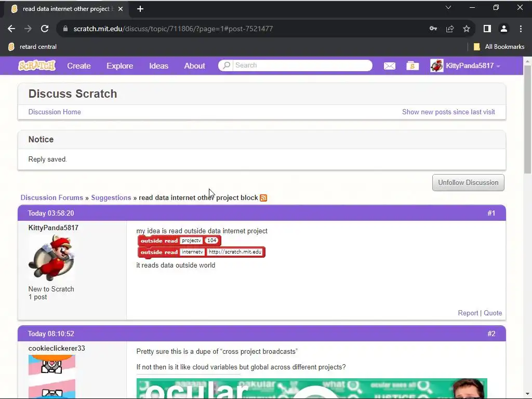Click the address bar URL
The height and width of the screenshot is (399, 532).
(x=173, y=29)
